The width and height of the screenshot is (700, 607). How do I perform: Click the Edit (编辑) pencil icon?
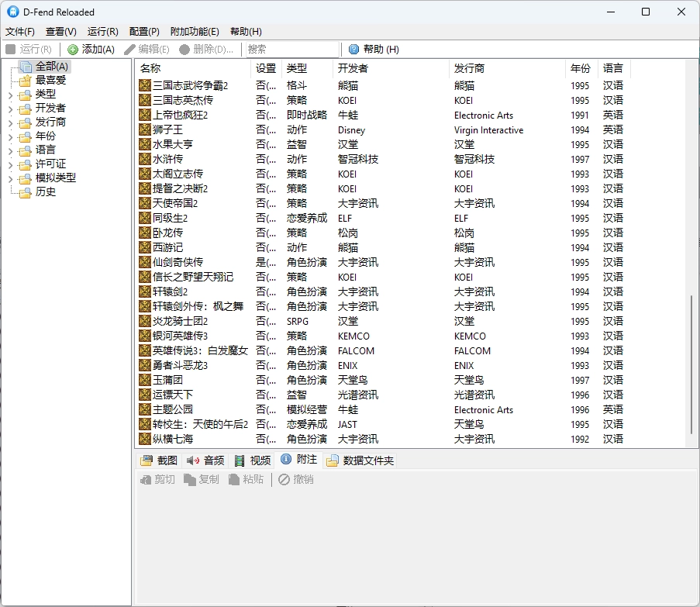pos(129,50)
